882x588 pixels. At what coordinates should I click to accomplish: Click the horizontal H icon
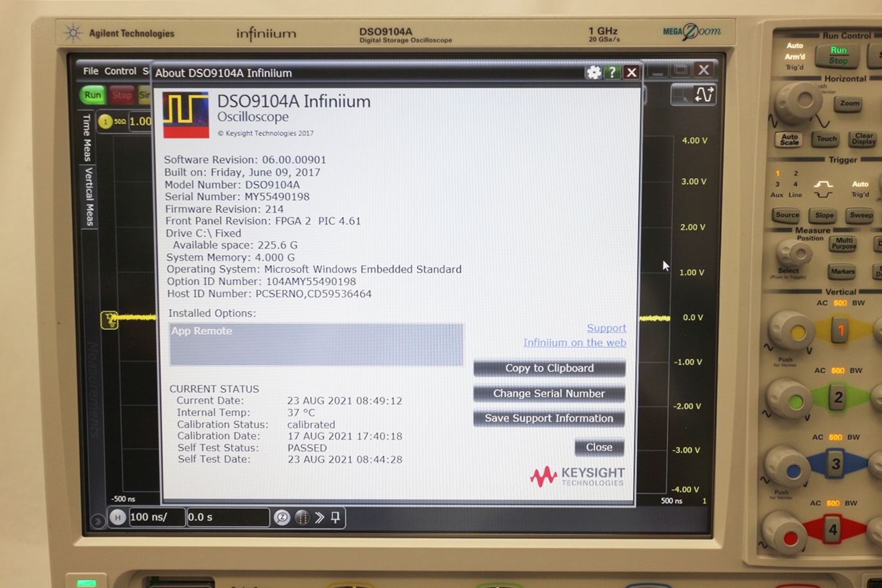click(117, 517)
